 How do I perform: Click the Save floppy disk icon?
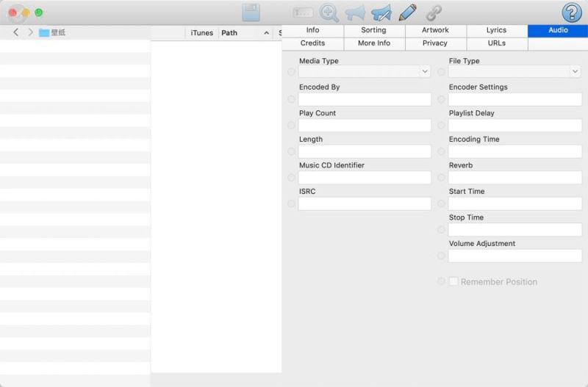pos(251,12)
